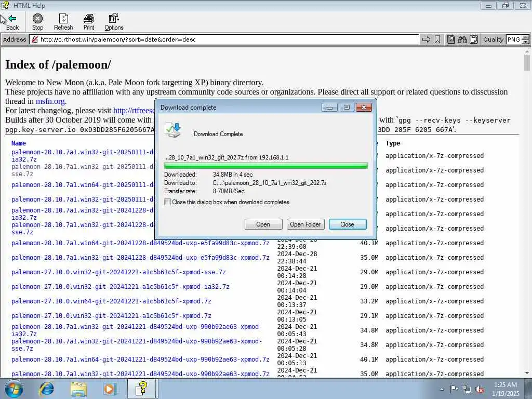Viewport: 532px width, 399px height.
Task: Minimize the Download complete dialog
Action: pos(329,108)
